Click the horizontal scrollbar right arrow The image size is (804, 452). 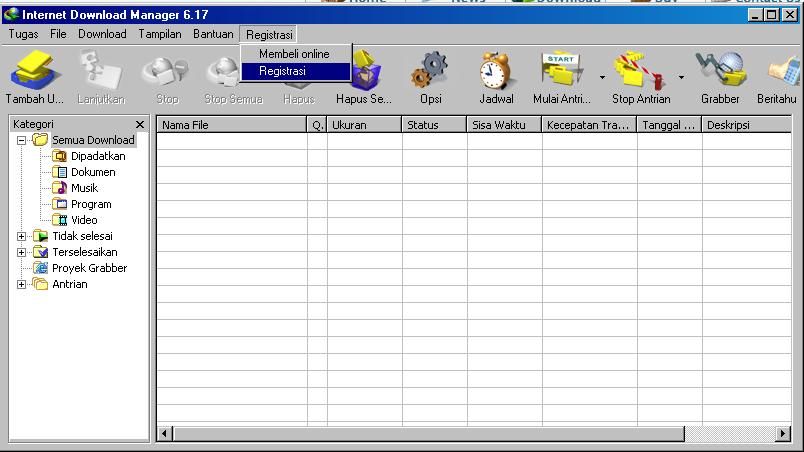coord(782,434)
